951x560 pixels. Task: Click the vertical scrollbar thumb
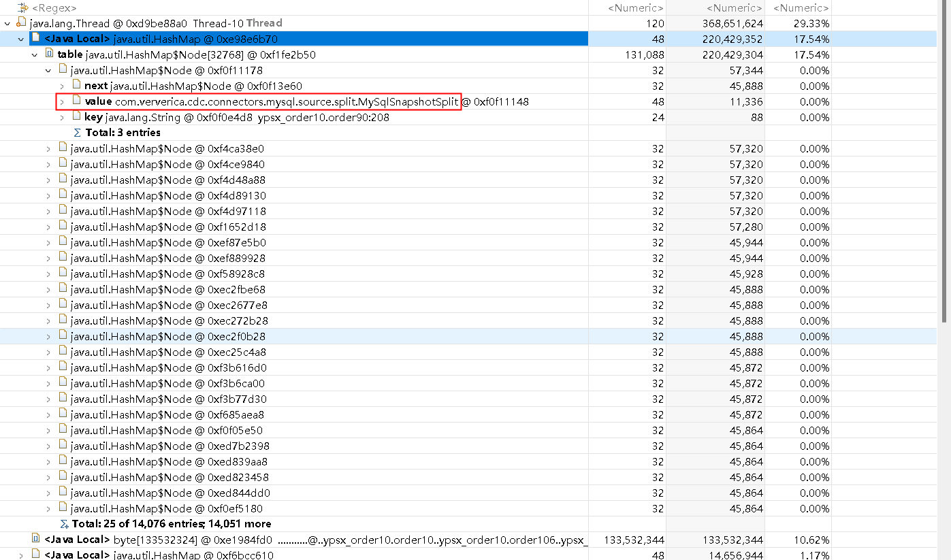tap(944, 161)
